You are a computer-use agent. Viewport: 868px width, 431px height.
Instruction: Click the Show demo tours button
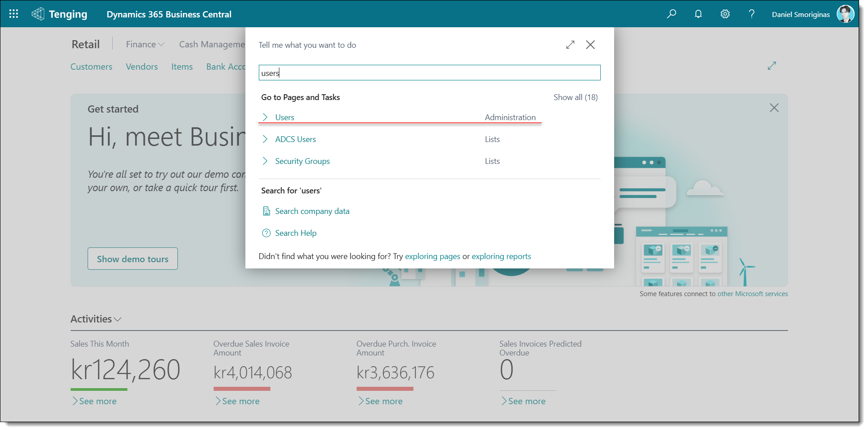133,259
